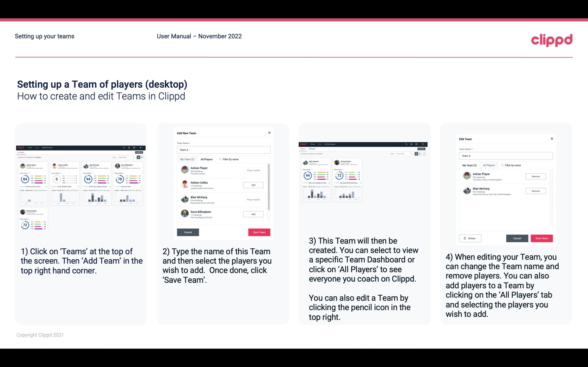Click 'All Players' tab in Add New Team dialog
Viewport: 588px width, 367px height.
(206, 159)
